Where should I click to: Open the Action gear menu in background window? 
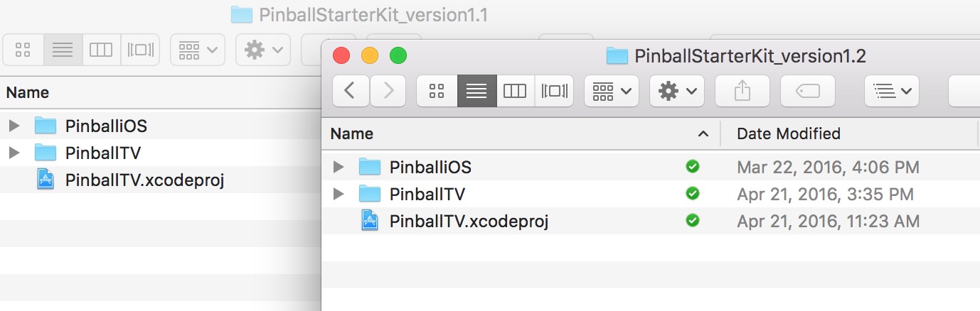[x=262, y=50]
